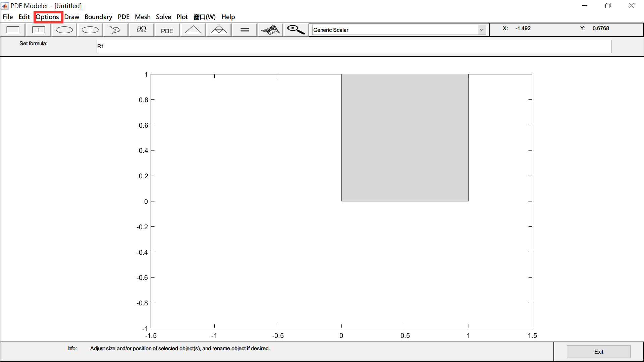The height and width of the screenshot is (362, 644).
Task: Select the Ellipse-from-center tool
Action: click(90, 29)
